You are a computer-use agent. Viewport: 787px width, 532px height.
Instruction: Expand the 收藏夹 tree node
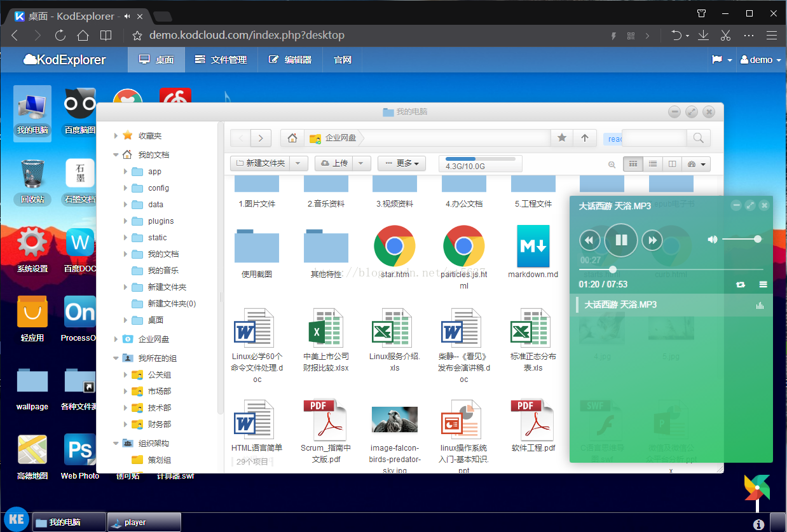116,136
